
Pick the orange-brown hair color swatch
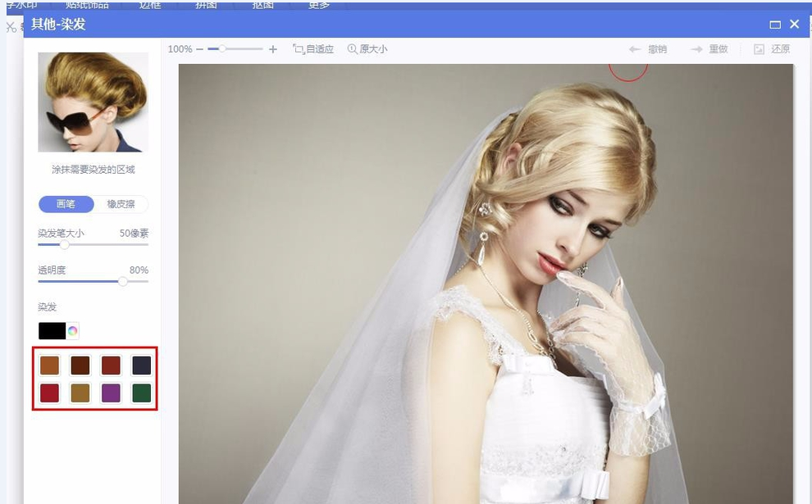coord(50,366)
